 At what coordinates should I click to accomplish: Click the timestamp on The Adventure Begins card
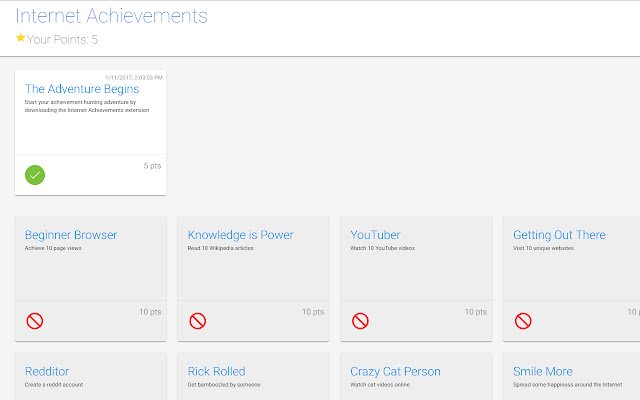pyautogui.click(x=134, y=78)
